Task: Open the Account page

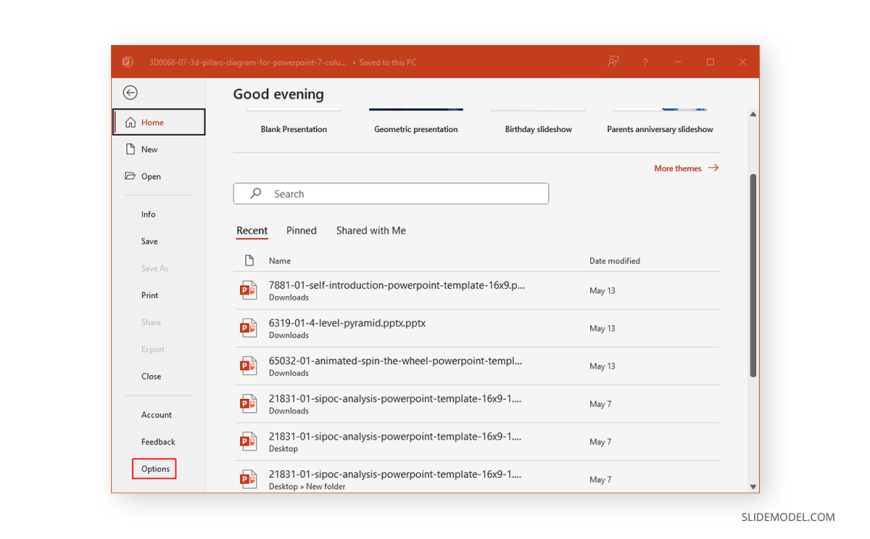Action: coord(156,415)
